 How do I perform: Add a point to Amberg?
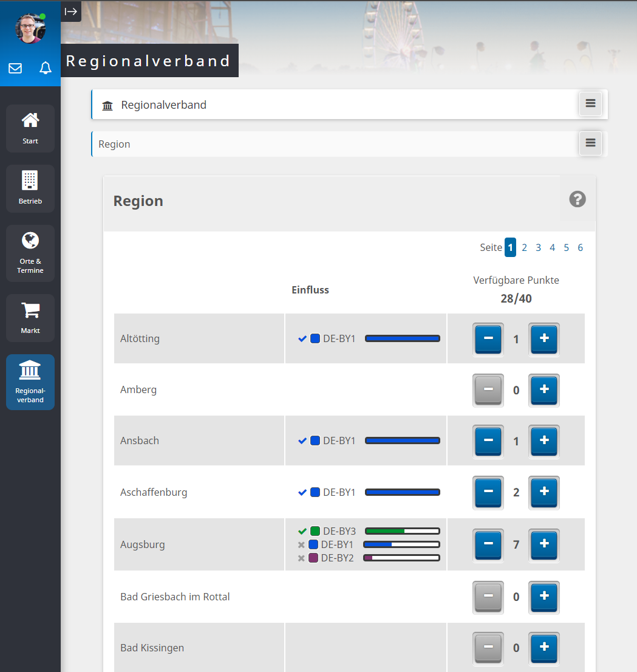[x=544, y=389]
